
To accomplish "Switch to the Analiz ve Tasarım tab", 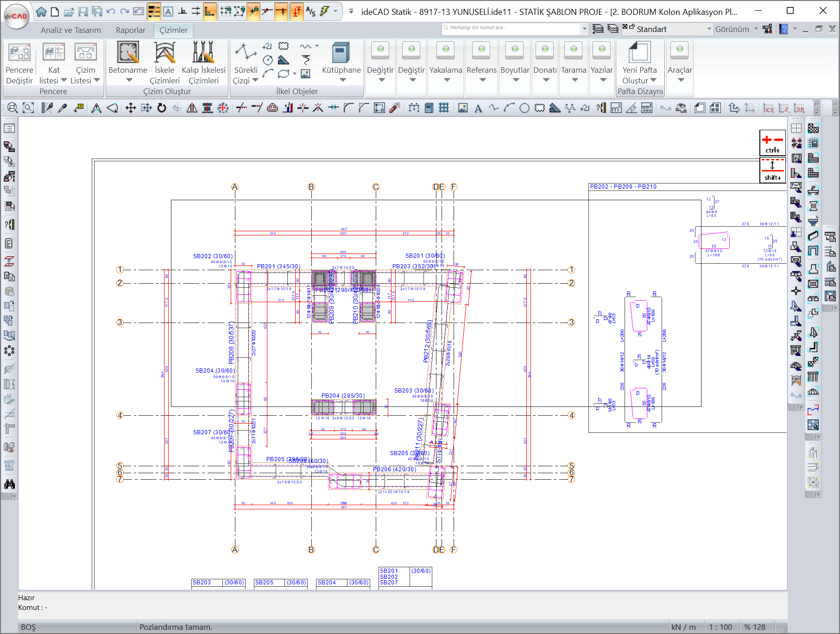I will (x=71, y=30).
